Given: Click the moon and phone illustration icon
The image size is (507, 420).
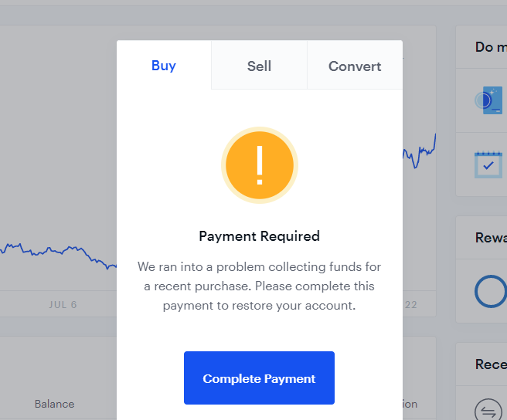Looking at the screenshot, I should (x=488, y=100).
